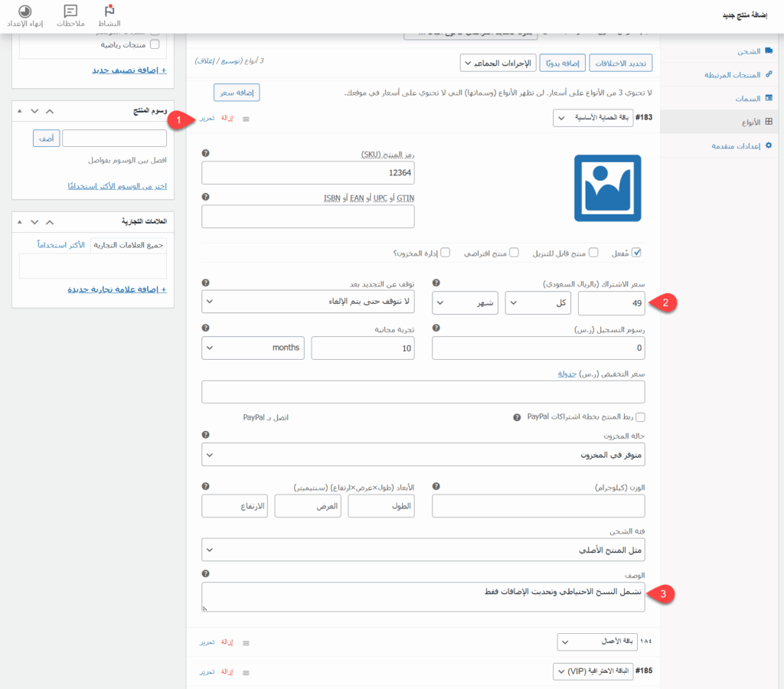
Task: Switch to جميع العلامات التجارية tab
Action: tap(129, 245)
